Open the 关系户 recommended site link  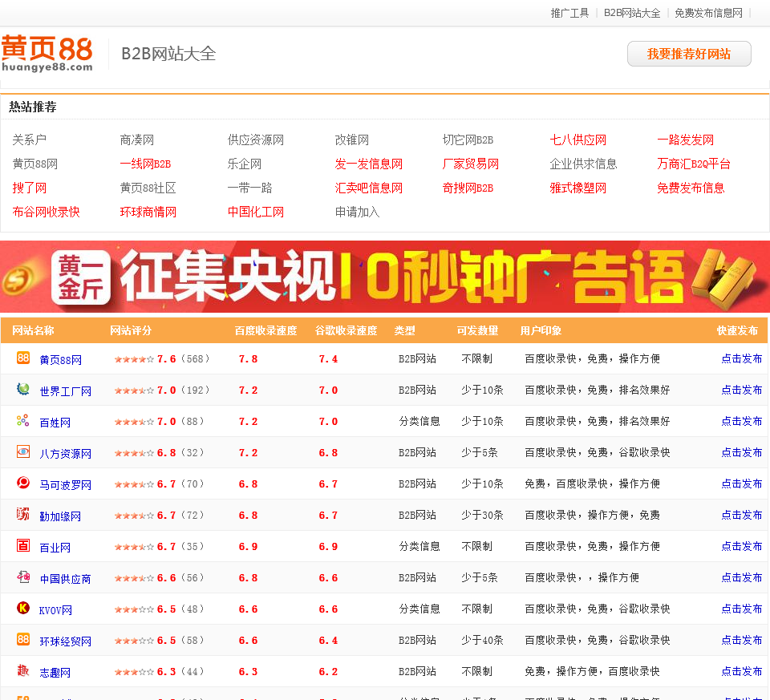pos(30,140)
